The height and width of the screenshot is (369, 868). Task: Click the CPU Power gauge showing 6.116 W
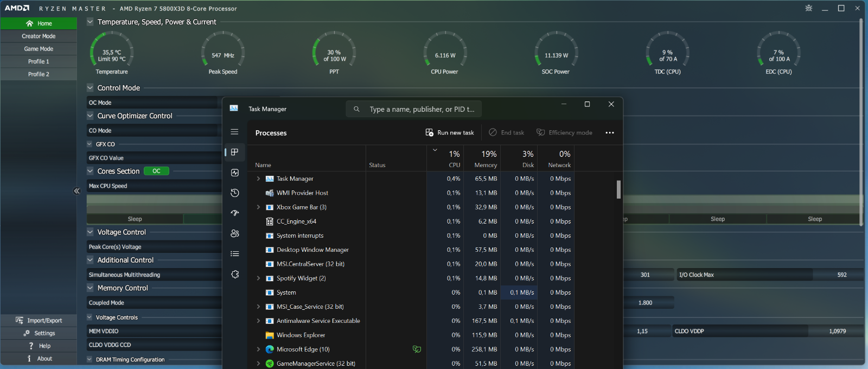coord(445,53)
